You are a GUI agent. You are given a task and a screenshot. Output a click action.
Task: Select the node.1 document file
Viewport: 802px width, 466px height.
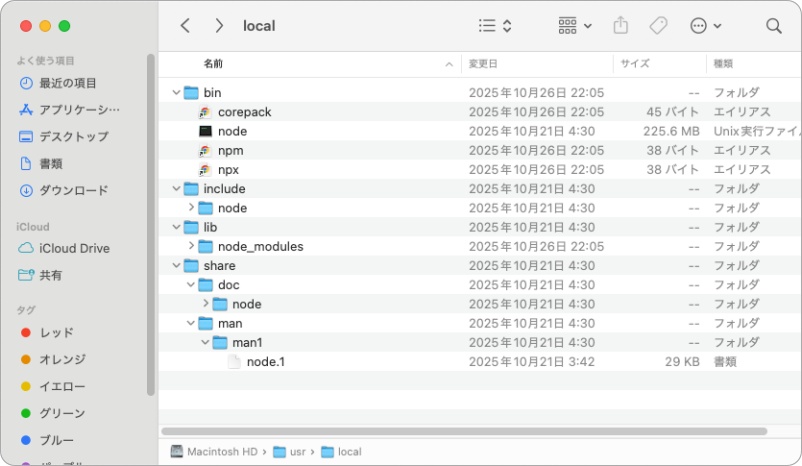pos(265,362)
